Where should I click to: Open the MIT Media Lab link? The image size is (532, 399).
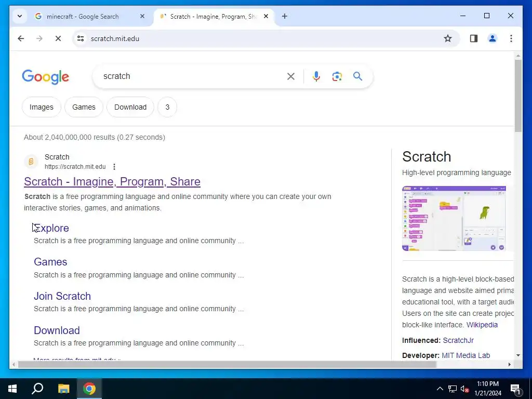coord(466,355)
